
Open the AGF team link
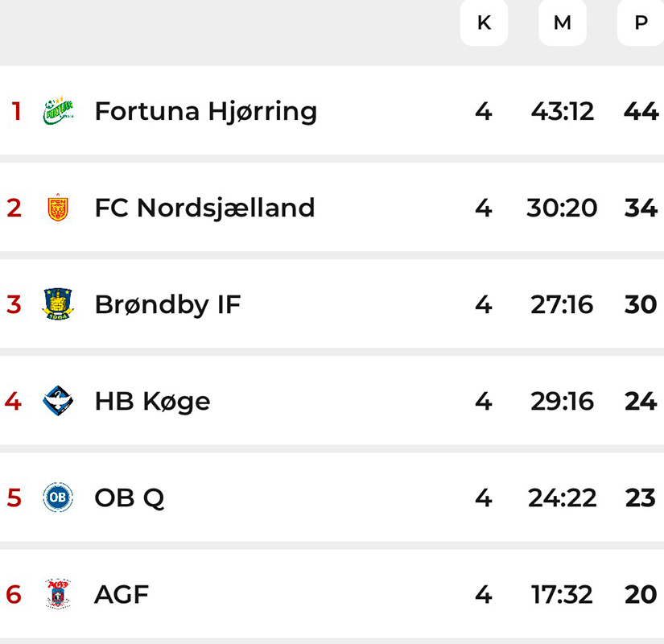(x=122, y=594)
